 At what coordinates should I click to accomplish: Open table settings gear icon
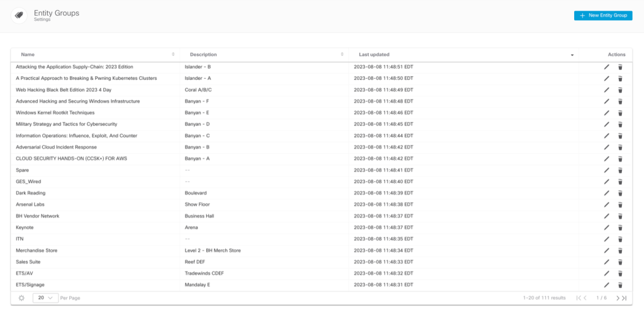coord(21,297)
